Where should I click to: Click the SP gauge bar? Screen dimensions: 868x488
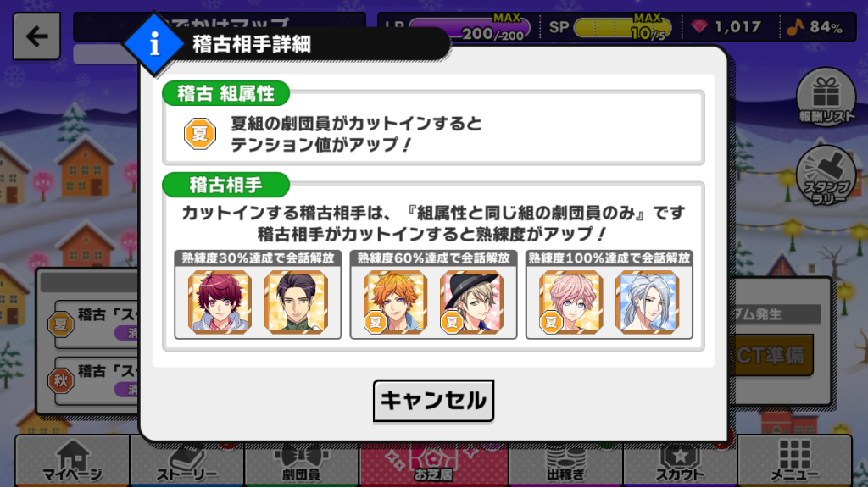623,28
